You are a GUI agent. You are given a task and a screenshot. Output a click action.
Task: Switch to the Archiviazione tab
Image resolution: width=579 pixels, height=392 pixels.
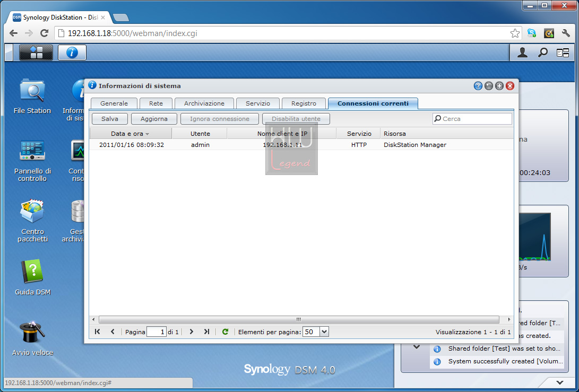(204, 103)
